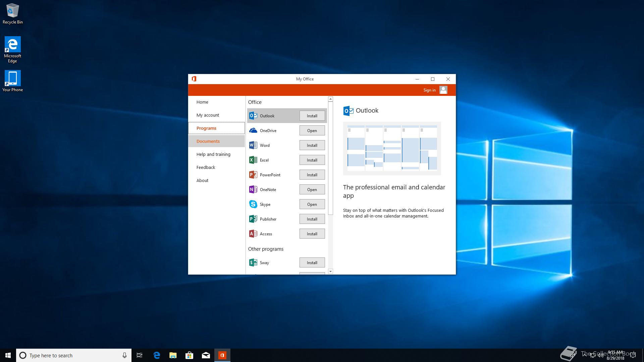Screen dimensions: 644x362
Task: Click the large Outlook logo in details pane
Action: coord(348,111)
